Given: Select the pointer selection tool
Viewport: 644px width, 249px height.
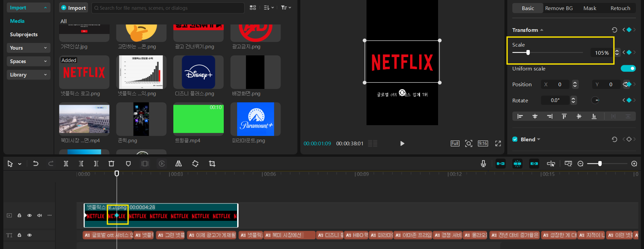Looking at the screenshot, I should pyautogui.click(x=10, y=164).
